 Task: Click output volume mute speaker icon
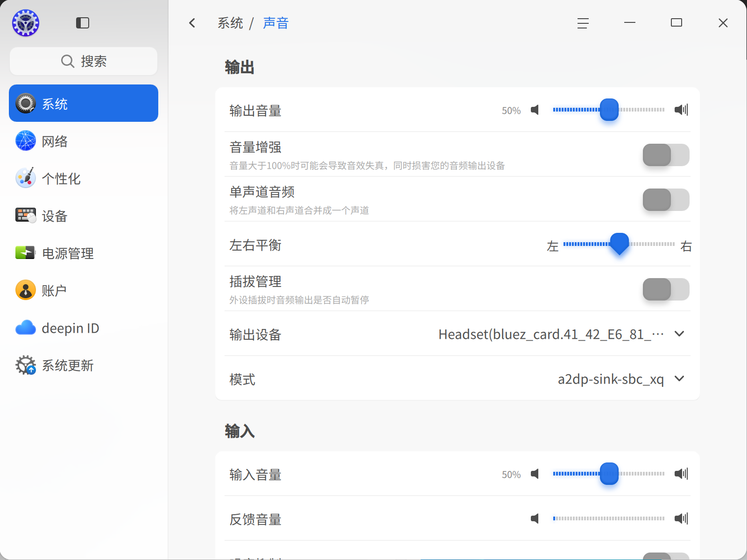535,110
